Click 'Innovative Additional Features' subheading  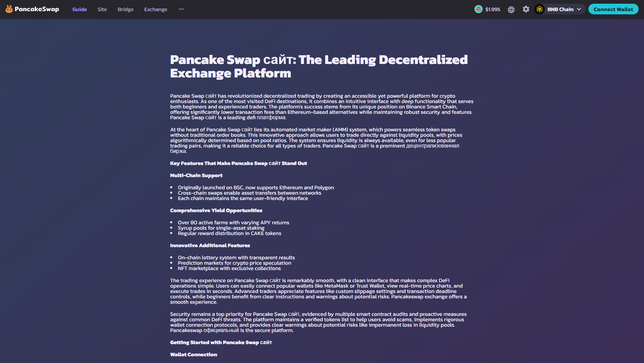point(210,245)
